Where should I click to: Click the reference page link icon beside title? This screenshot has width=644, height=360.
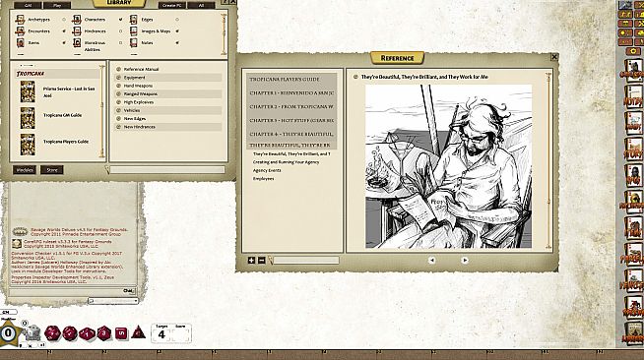[x=355, y=77]
